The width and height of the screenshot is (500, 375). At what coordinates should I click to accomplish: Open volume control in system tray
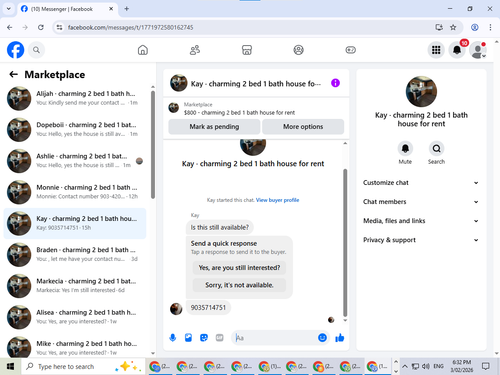click(x=425, y=366)
